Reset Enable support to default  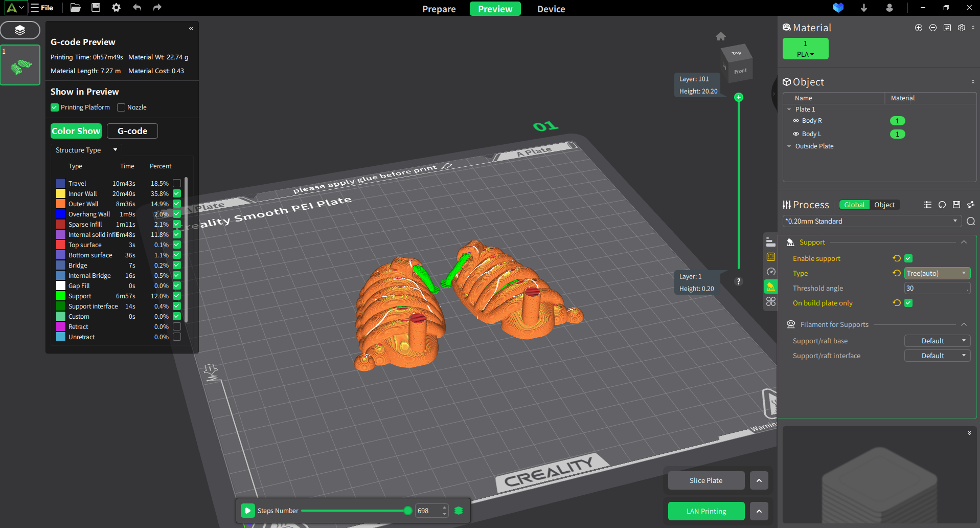[x=897, y=258]
